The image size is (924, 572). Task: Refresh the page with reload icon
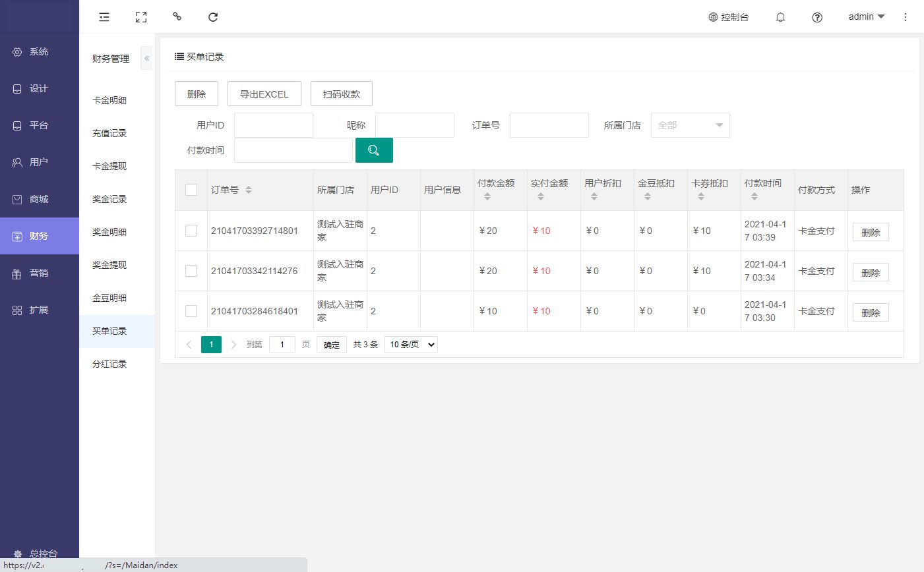[213, 17]
